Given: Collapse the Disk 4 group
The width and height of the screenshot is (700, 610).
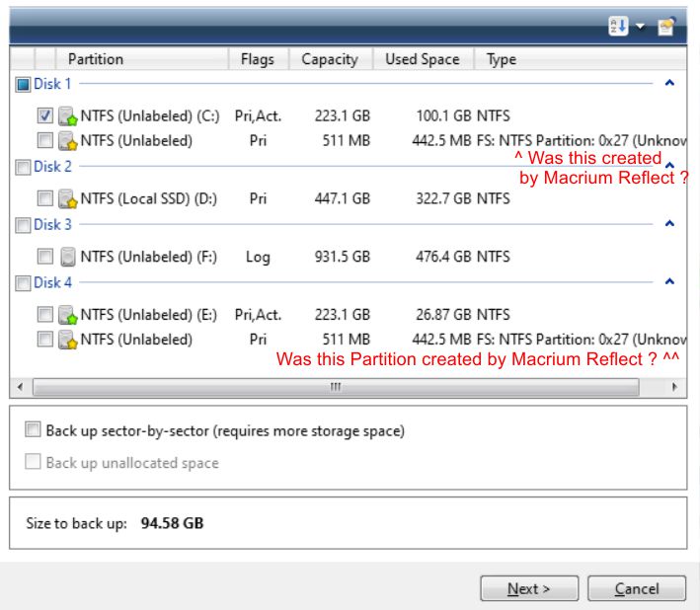Looking at the screenshot, I should [x=669, y=281].
